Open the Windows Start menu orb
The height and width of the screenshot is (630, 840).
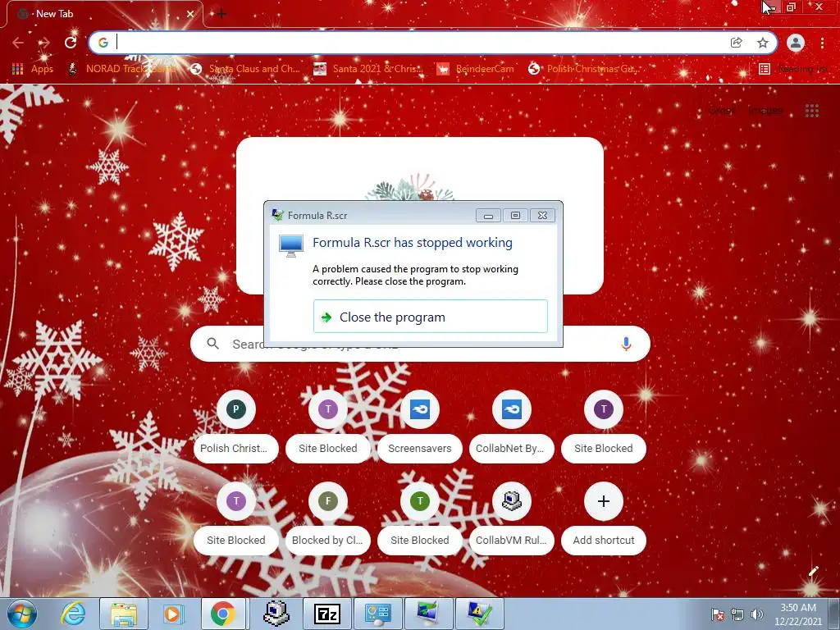(22, 614)
